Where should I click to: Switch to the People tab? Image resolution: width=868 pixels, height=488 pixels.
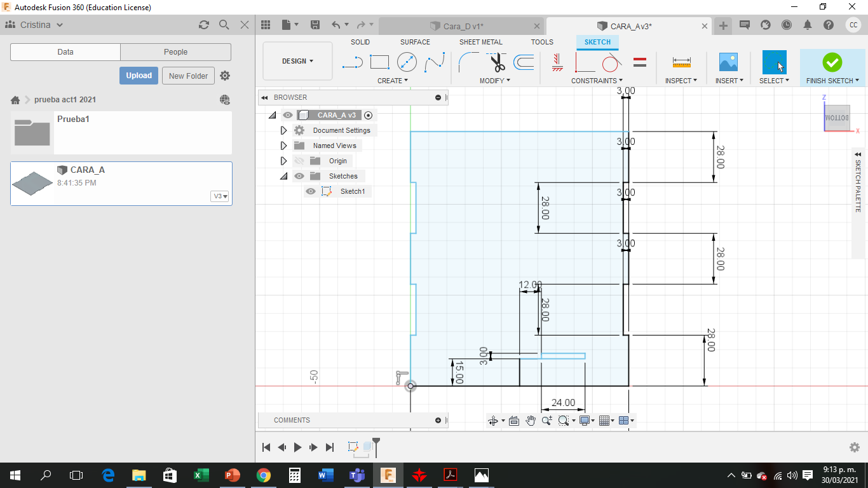click(175, 52)
